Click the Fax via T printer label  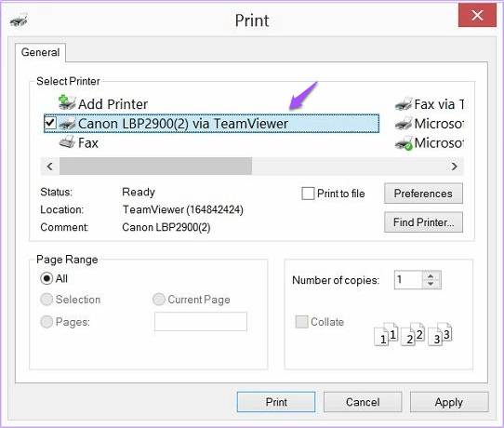pyautogui.click(x=439, y=104)
